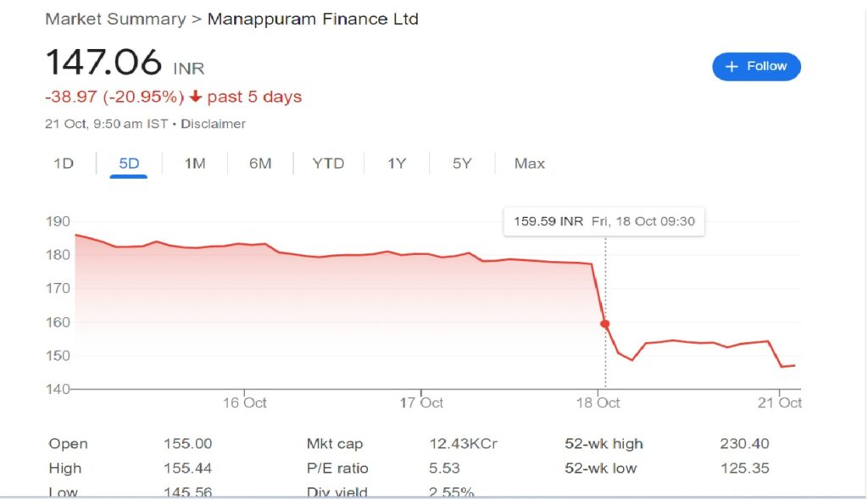
Task: Click the tooltip showing 159.59 INR
Action: tap(604, 220)
